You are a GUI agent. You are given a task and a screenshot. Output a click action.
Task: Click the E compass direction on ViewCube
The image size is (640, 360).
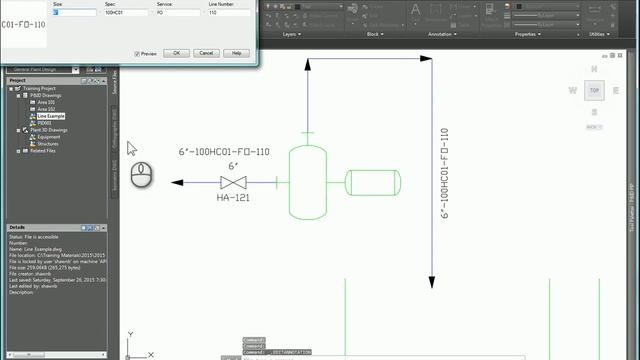pos(616,90)
